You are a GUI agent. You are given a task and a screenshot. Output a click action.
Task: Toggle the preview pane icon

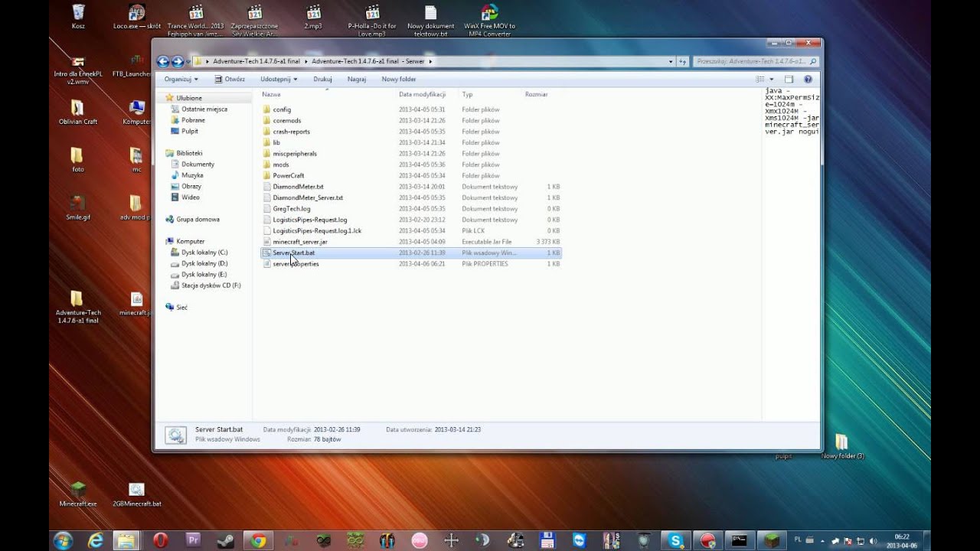tap(789, 79)
